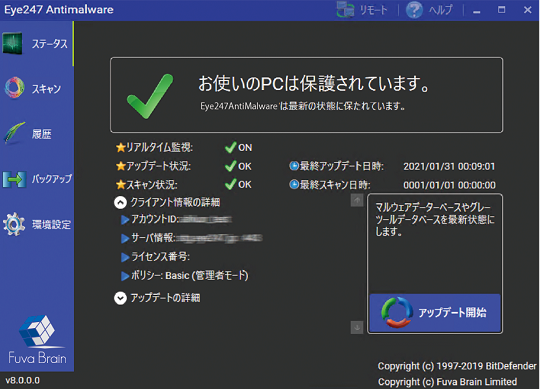Click the star icon before アップデート状況
Screen dimensions: 540x389
121,166
